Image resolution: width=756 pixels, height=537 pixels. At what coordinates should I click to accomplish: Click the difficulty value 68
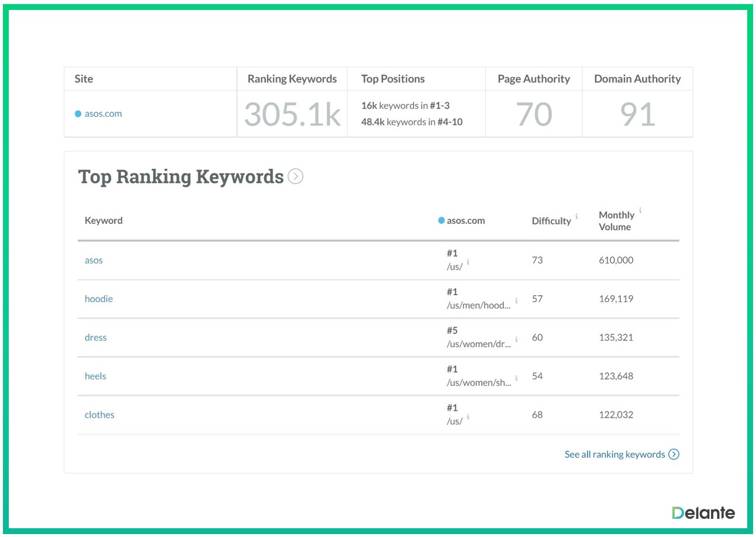[537, 414]
